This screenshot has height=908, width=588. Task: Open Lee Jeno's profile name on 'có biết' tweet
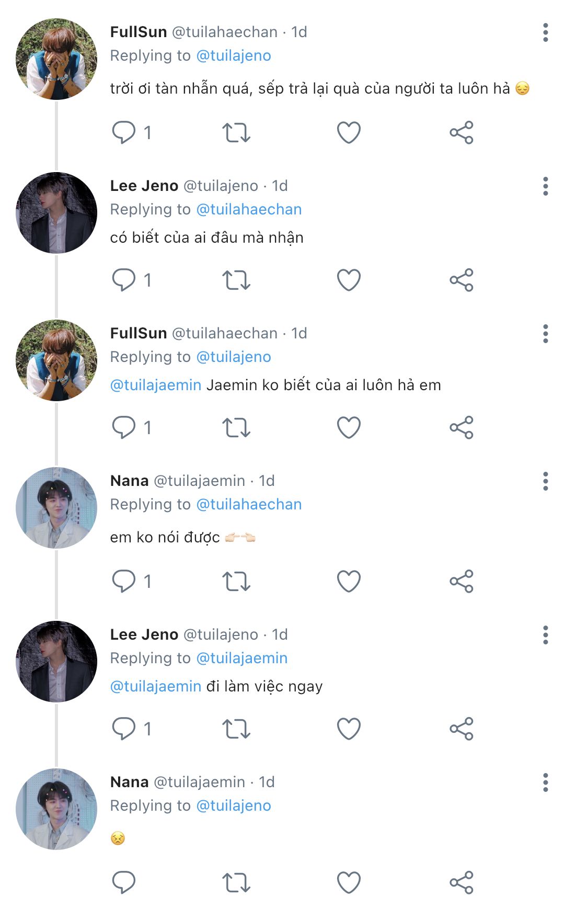click(144, 186)
